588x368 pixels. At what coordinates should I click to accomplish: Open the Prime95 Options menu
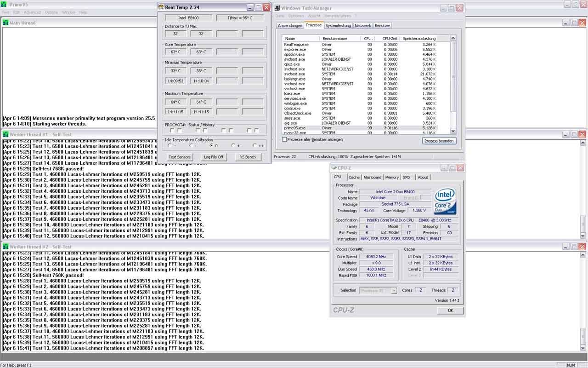(x=51, y=12)
